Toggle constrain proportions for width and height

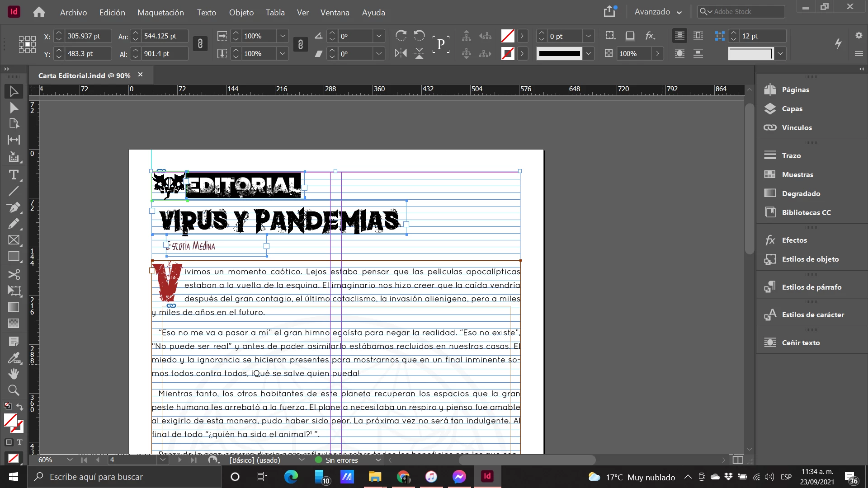click(200, 44)
